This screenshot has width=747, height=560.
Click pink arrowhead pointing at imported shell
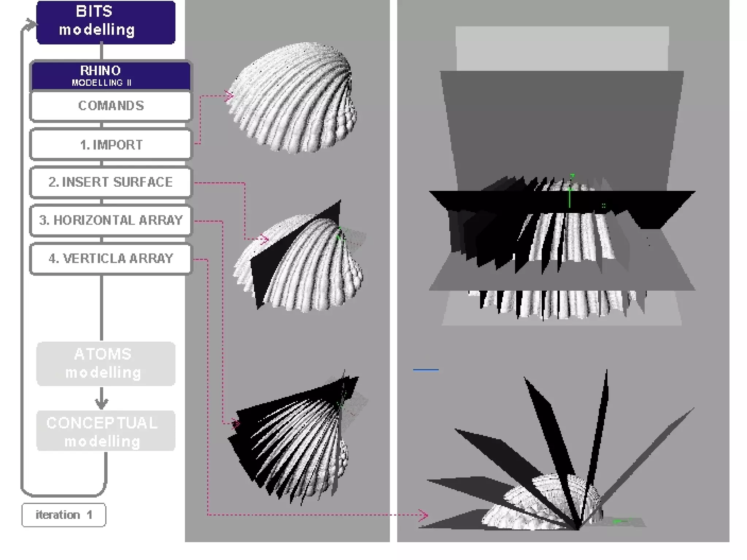coord(229,96)
